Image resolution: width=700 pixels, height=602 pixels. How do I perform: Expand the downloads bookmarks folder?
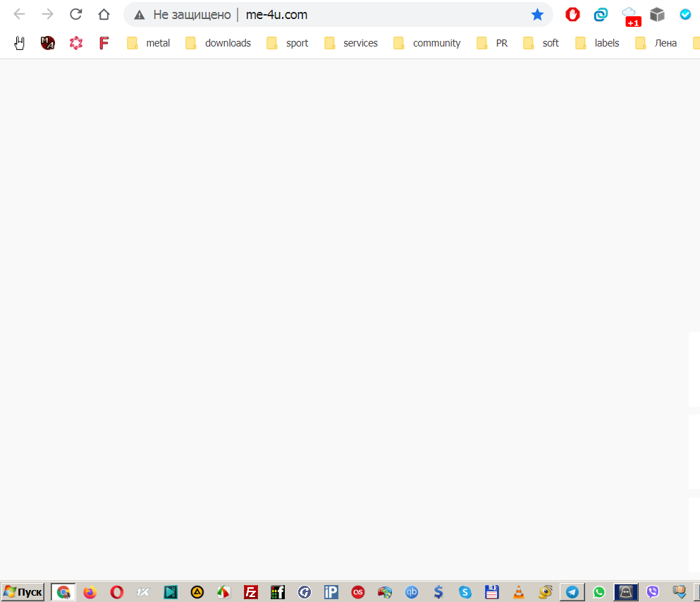click(219, 43)
